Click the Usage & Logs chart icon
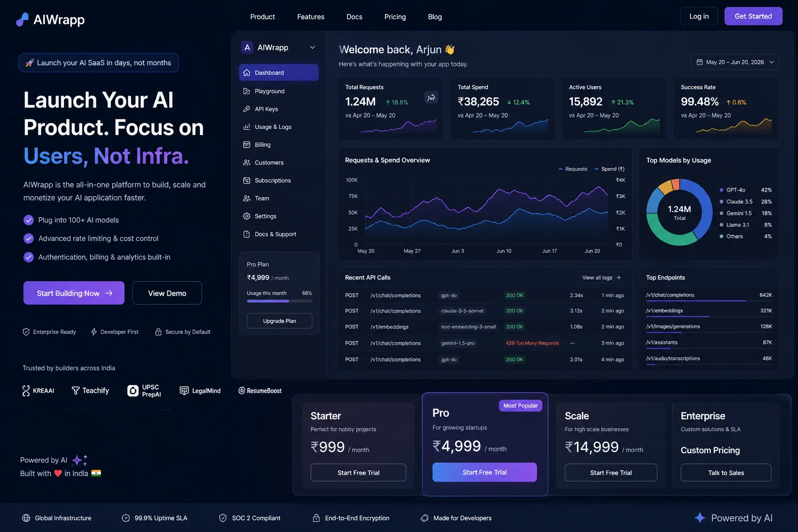Image resolution: width=798 pixels, height=532 pixels. (x=247, y=127)
